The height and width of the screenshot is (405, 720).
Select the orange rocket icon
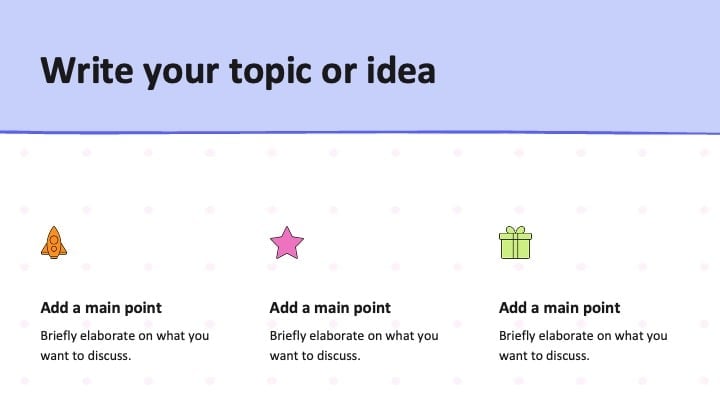(54, 242)
